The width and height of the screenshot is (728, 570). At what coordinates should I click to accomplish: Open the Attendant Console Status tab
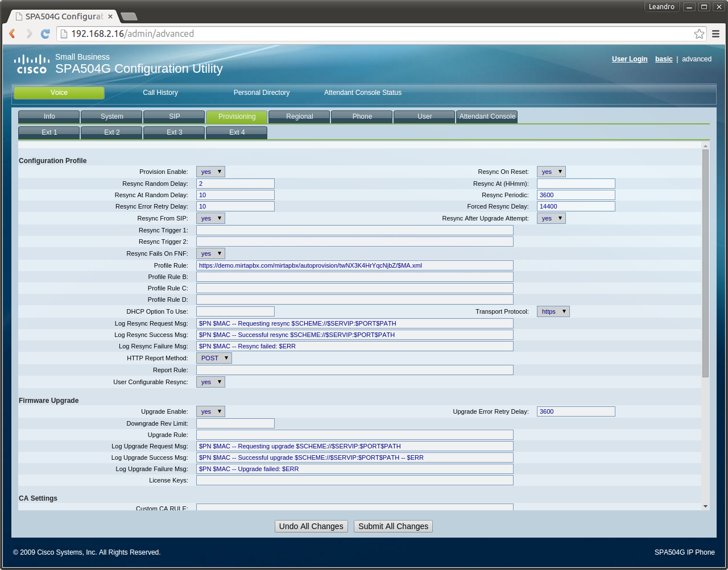coord(363,93)
